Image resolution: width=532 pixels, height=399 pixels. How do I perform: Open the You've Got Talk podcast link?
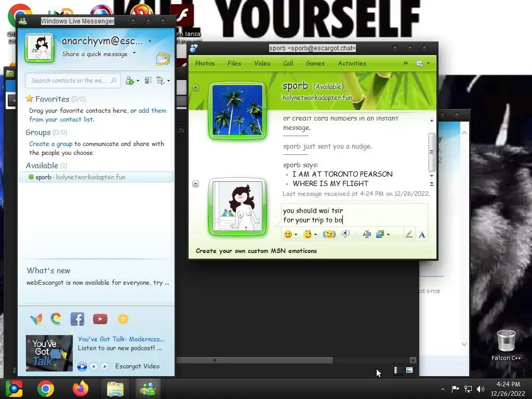click(121, 339)
